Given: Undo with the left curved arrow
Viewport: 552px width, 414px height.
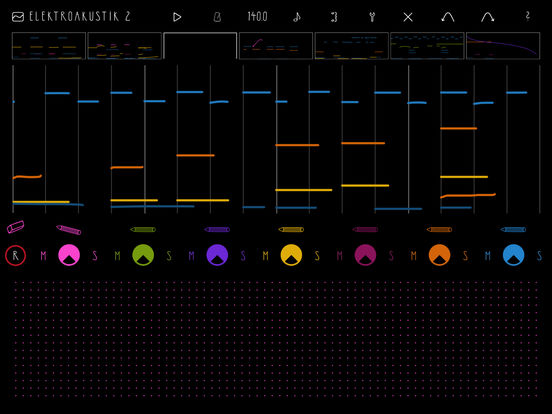Looking at the screenshot, I should (x=448, y=17).
